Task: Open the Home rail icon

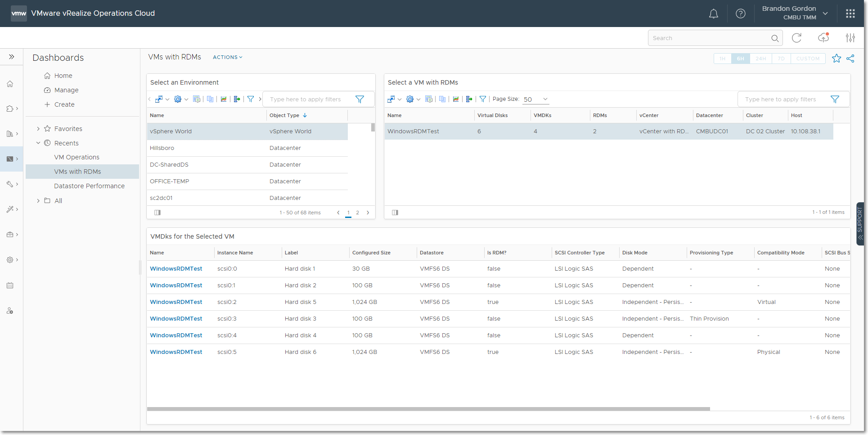Action: point(10,84)
